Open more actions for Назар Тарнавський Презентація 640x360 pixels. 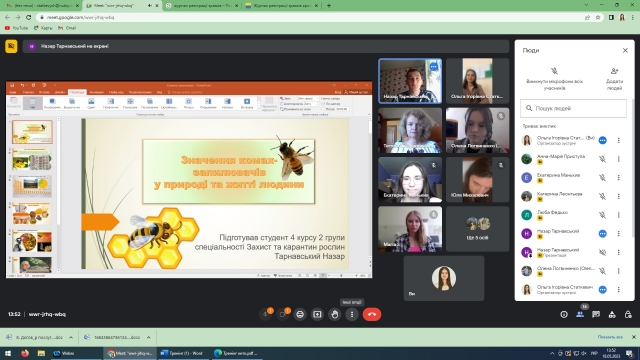pyautogui.click(x=619, y=252)
